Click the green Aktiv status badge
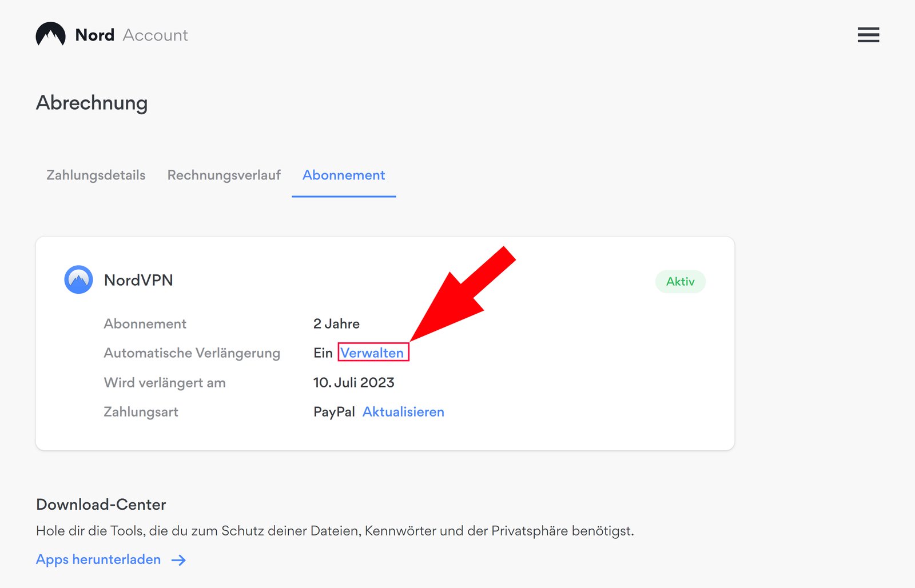Image resolution: width=915 pixels, height=588 pixels. tap(680, 282)
